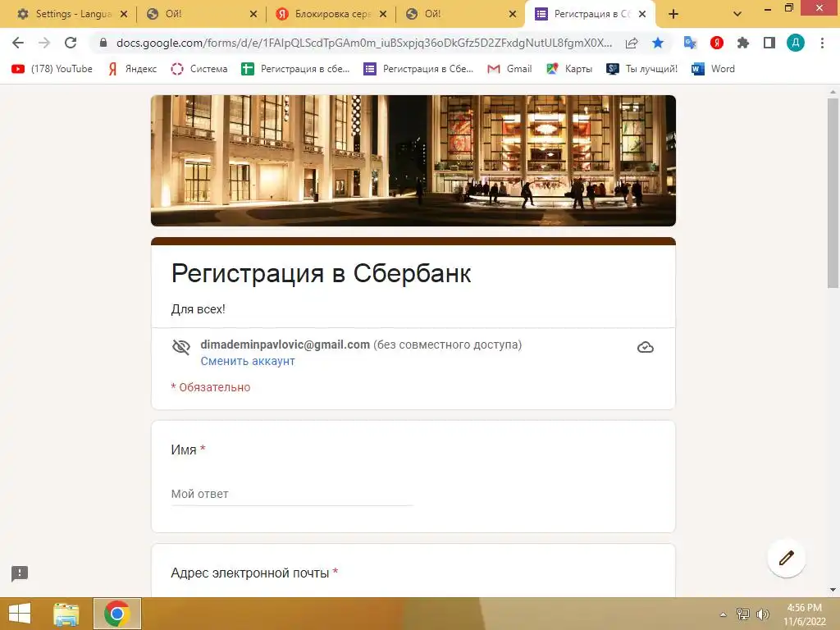Screen dimensions: 840x630
Task: Click the blue bookmark star
Action: click(658, 43)
